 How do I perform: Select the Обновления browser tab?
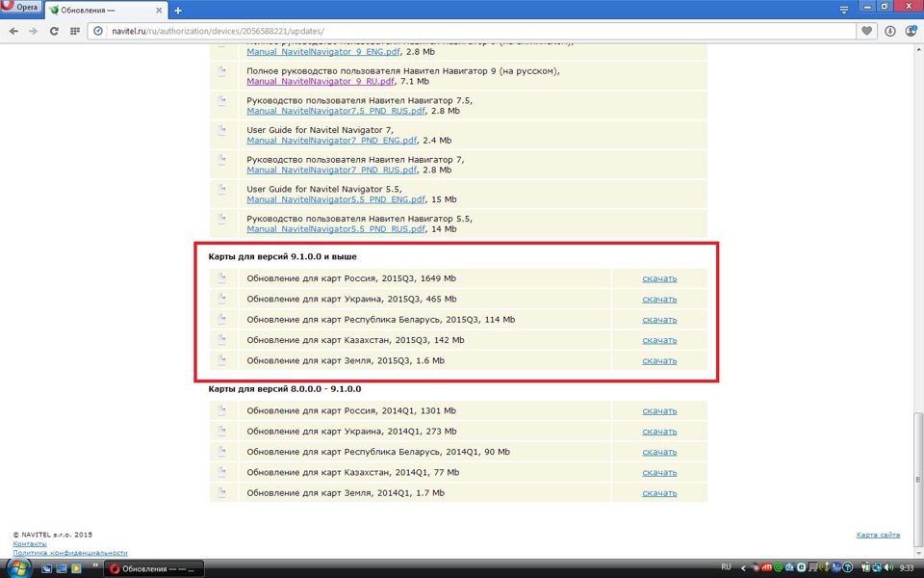[x=107, y=10]
